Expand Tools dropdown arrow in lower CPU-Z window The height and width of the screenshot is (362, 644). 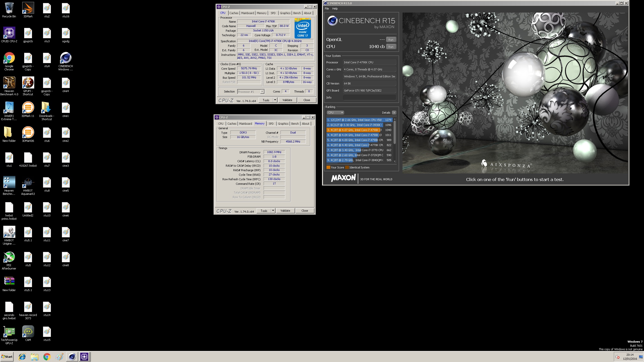click(273, 211)
